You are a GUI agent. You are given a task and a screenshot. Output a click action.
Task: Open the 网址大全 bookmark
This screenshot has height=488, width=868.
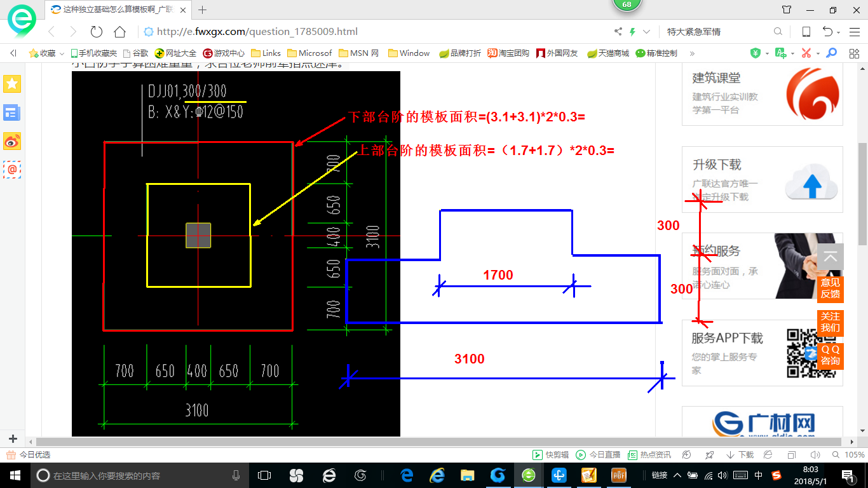coord(176,53)
